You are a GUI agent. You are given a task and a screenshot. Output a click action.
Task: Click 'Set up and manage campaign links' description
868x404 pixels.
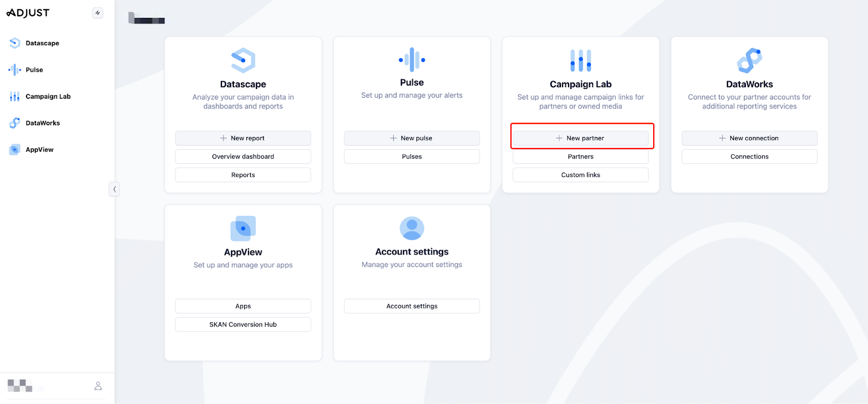tap(580, 101)
